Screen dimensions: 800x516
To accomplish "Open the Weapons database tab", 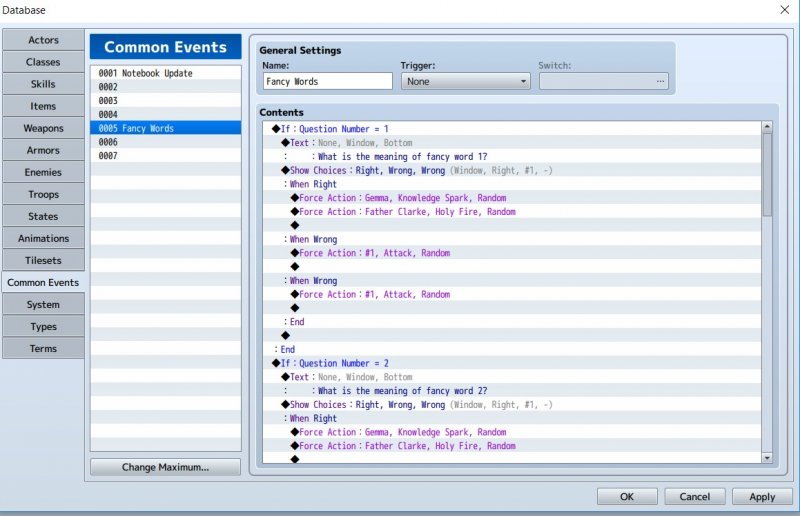I will coord(43,128).
